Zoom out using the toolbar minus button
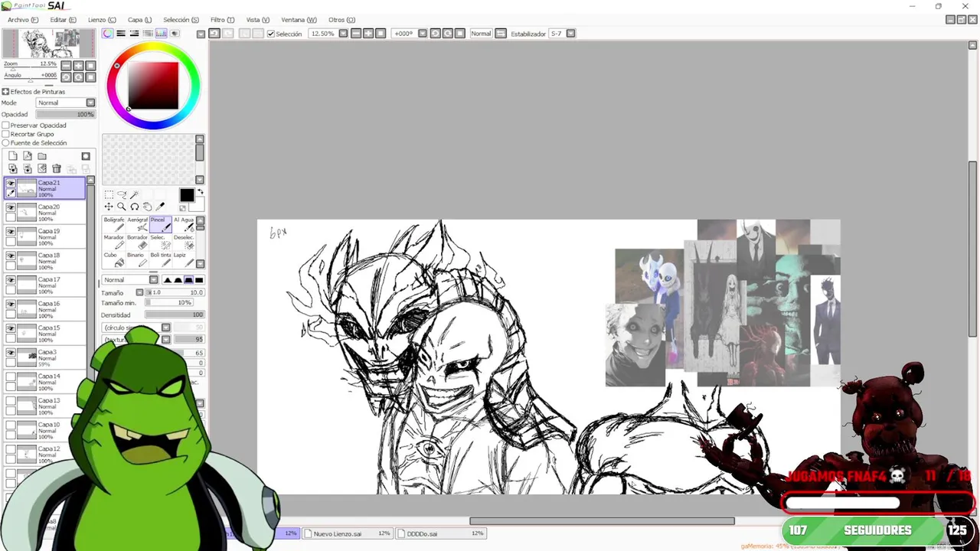This screenshot has height=551, width=980. [356, 34]
